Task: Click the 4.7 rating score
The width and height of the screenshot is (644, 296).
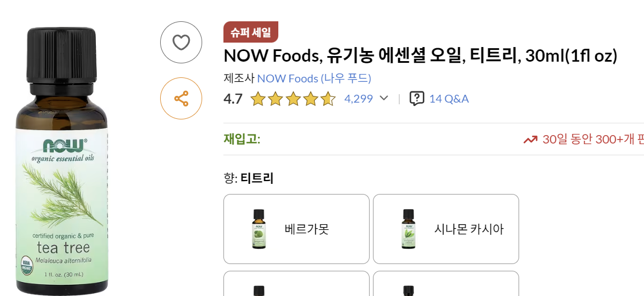Action: 233,99
